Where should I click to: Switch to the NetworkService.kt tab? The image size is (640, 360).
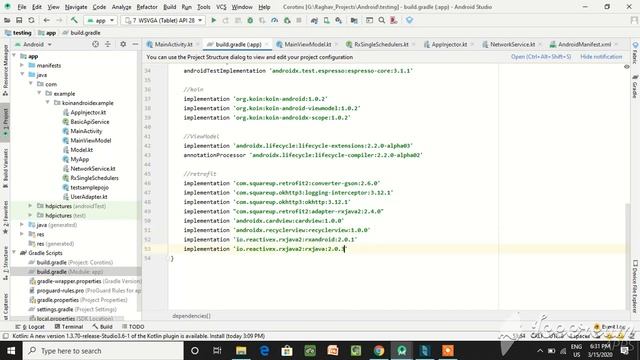512,44
